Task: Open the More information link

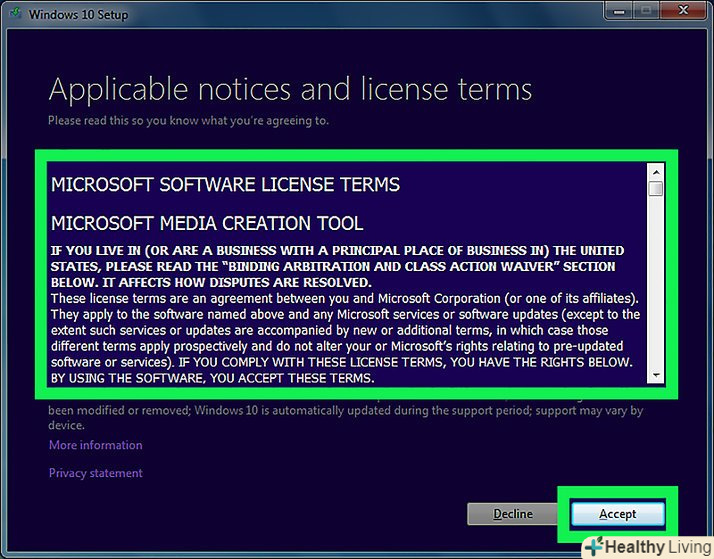Action: [96, 445]
